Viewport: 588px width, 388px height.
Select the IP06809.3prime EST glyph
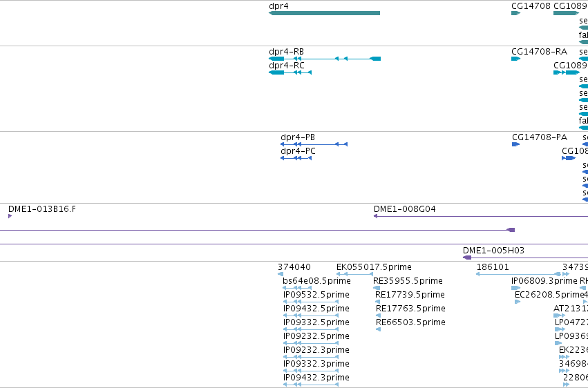(x=515, y=288)
